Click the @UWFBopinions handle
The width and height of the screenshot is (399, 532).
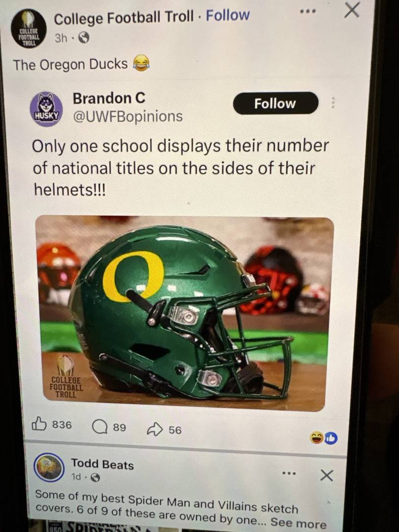(128, 116)
